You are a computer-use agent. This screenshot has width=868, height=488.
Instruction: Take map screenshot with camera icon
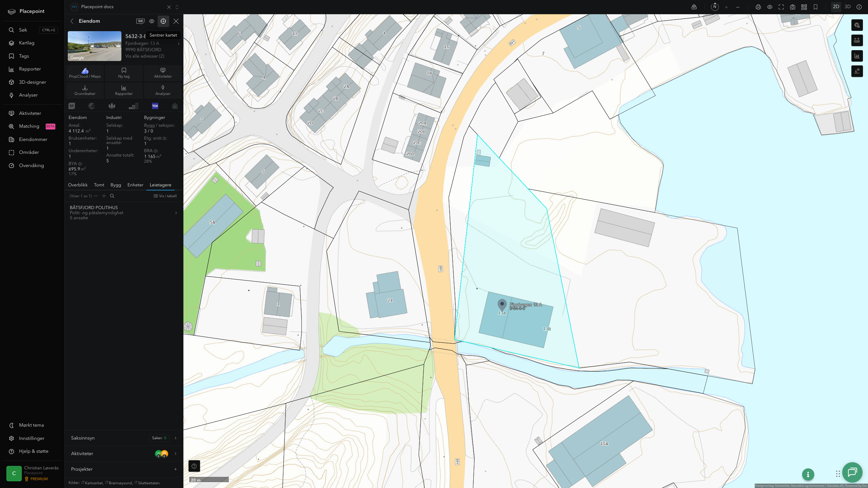click(792, 7)
